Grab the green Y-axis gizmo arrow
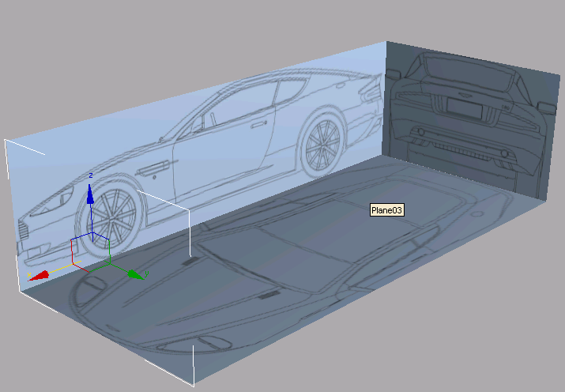 coord(135,273)
